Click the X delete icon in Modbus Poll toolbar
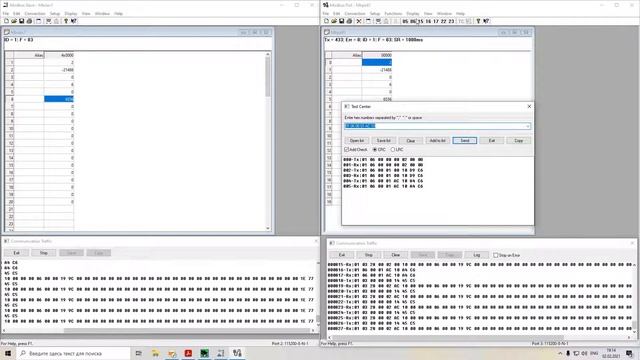Screen dimensions: 640x360 coord(359,21)
